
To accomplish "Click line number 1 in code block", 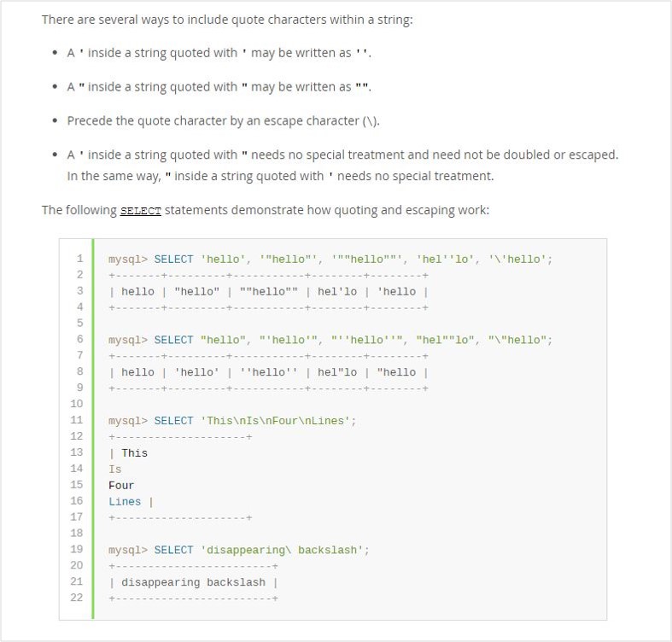I will 79,259.
